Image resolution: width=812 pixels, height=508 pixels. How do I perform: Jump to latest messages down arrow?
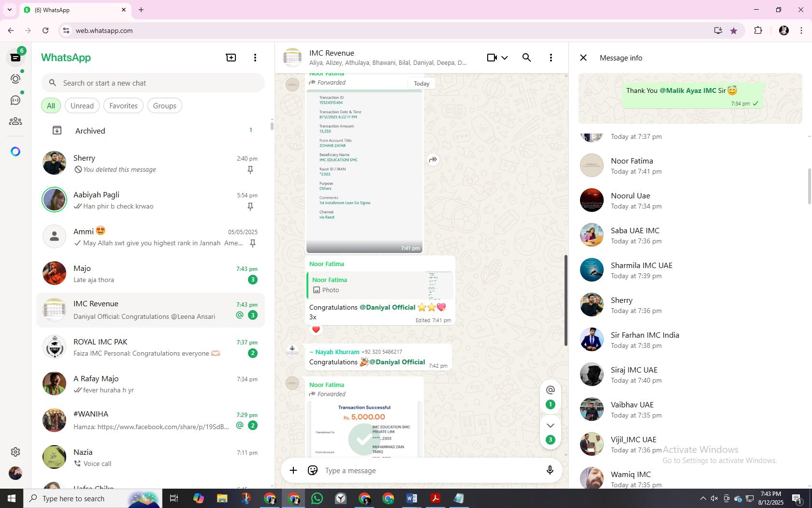(550, 425)
